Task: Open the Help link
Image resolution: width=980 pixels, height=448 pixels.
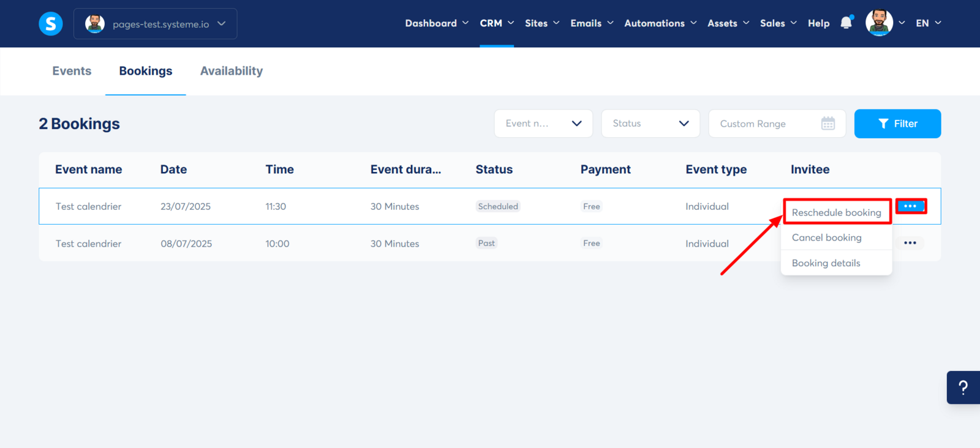Action: click(818, 23)
